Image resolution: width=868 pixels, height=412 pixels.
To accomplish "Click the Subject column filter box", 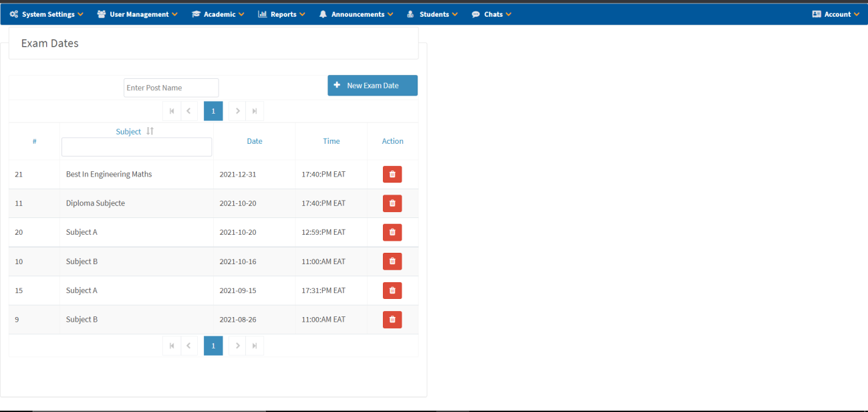I will (136, 146).
